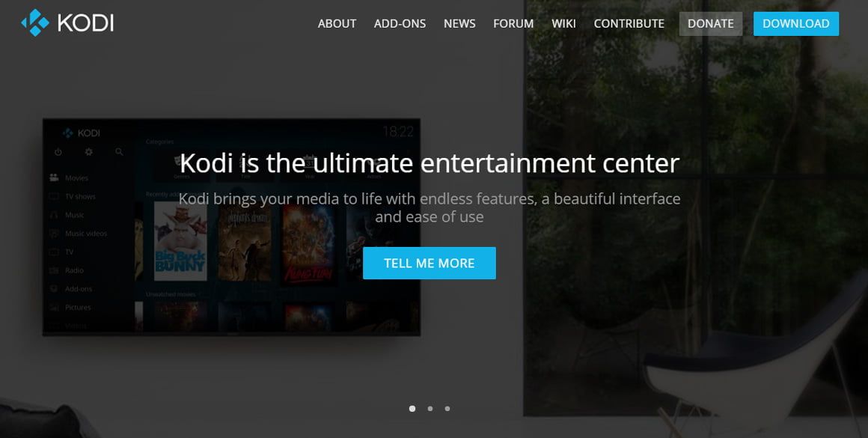
Task: Click the settings gear in TV screen
Action: [88, 152]
